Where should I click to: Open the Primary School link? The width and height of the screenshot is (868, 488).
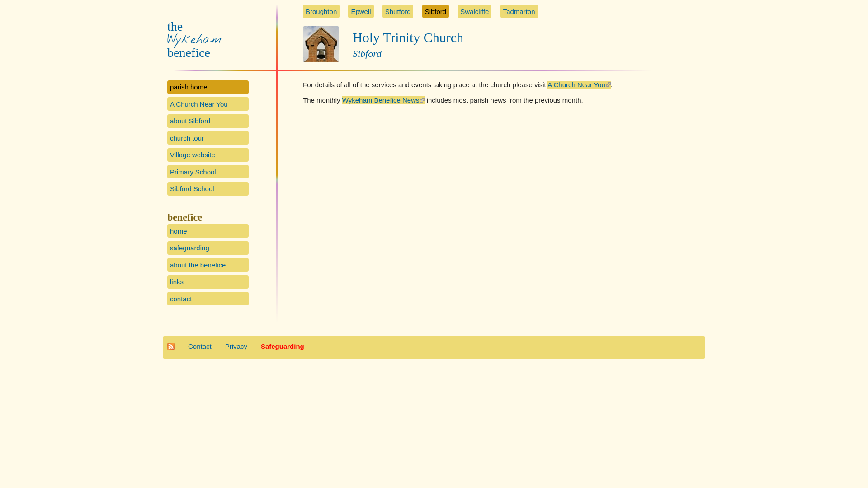click(x=208, y=172)
